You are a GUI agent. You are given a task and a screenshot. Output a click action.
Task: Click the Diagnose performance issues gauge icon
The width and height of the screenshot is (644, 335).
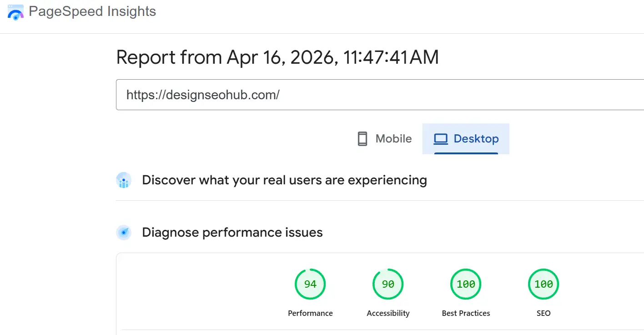click(123, 232)
